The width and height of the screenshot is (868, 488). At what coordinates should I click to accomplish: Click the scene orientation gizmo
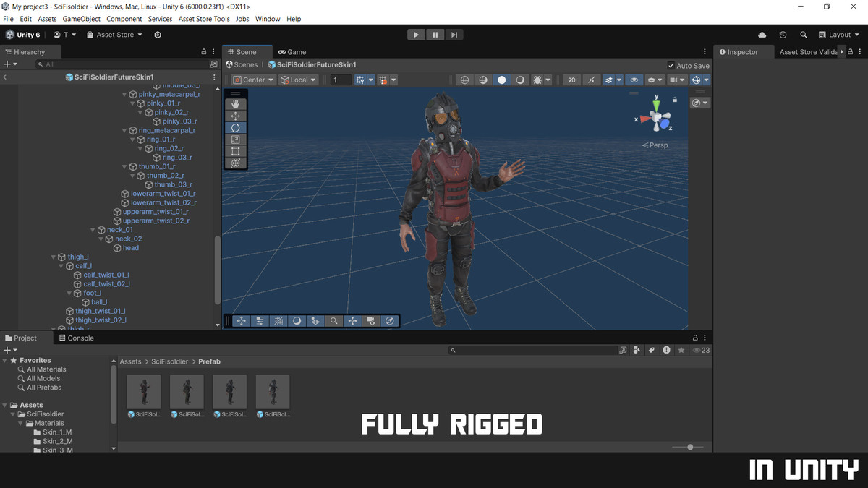point(656,118)
